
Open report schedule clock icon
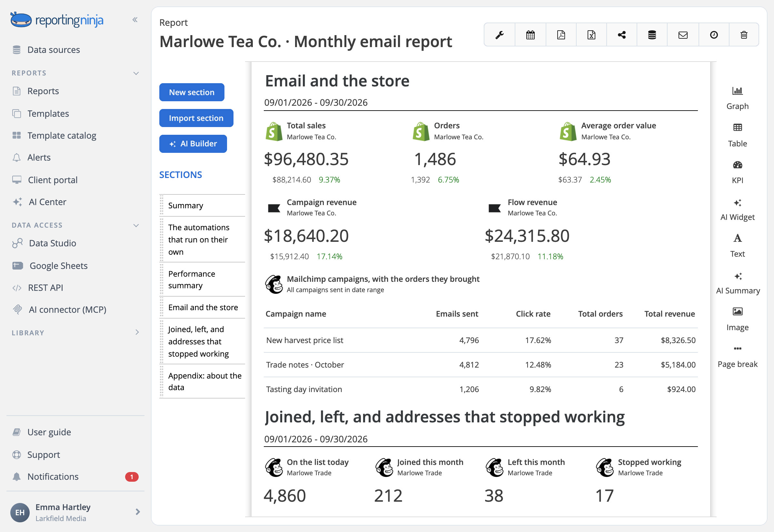pos(714,35)
